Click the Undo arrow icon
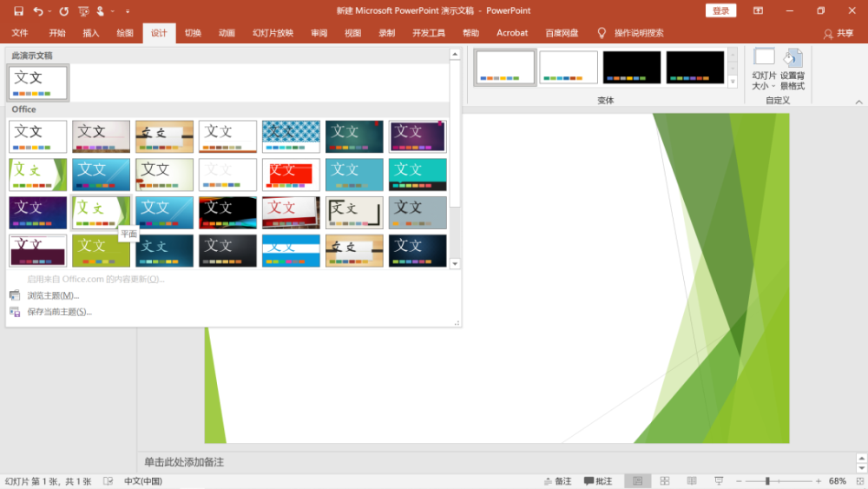The image size is (868, 489). click(x=37, y=11)
